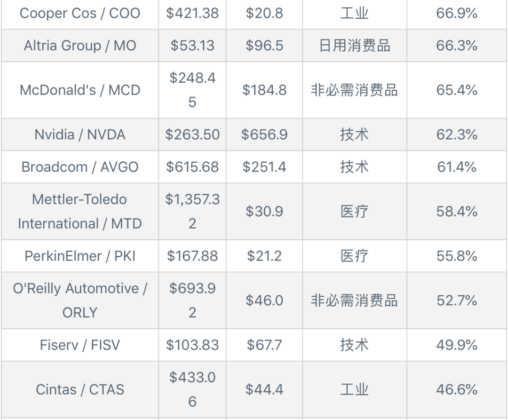508x420 pixels.
Task: Click Nvidia's $656.9 market cap value
Action: tap(264, 135)
